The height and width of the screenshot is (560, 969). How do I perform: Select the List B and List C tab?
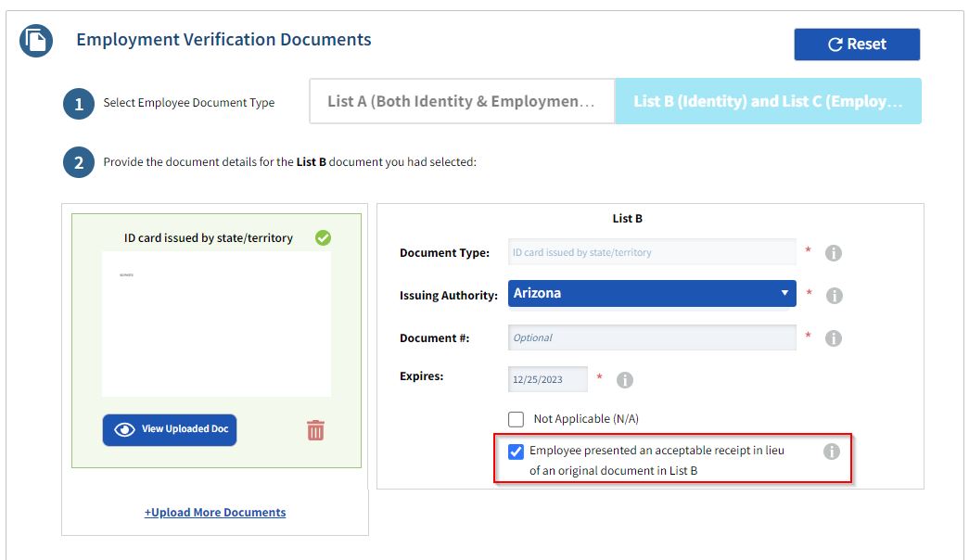768,101
